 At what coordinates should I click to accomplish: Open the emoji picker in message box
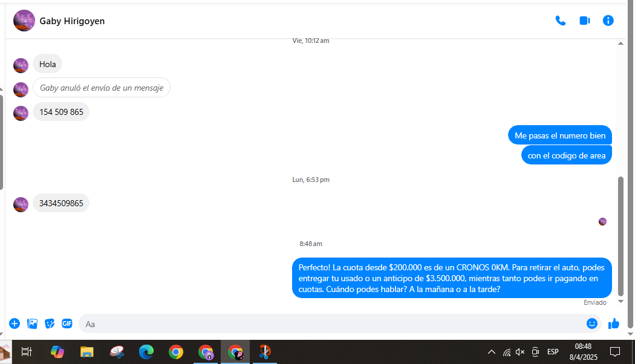click(x=591, y=323)
